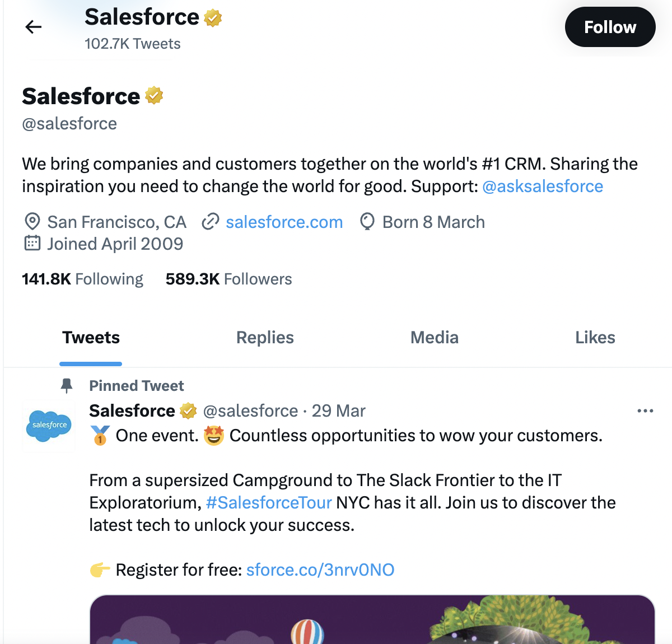
Task: Switch to the Replies tab
Action: [x=265, y=337]
